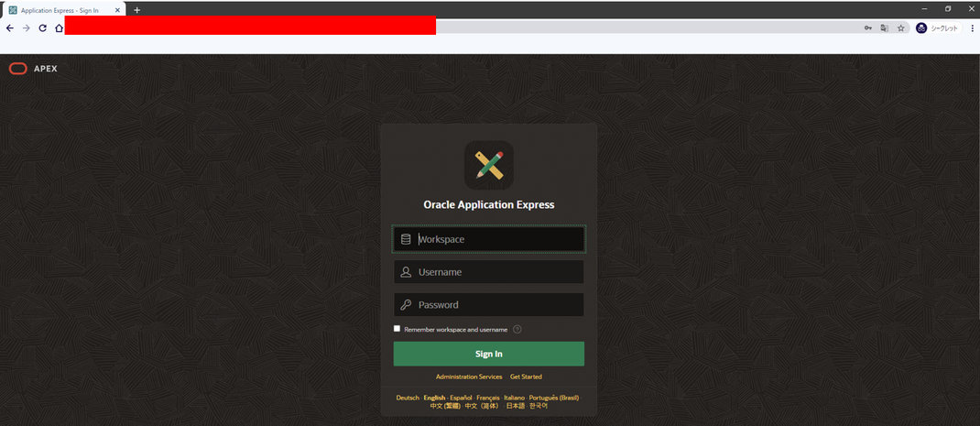Open the Chrome three-dot menu
980x426 pixels.
pyautogui.click(x=973, y=28)
